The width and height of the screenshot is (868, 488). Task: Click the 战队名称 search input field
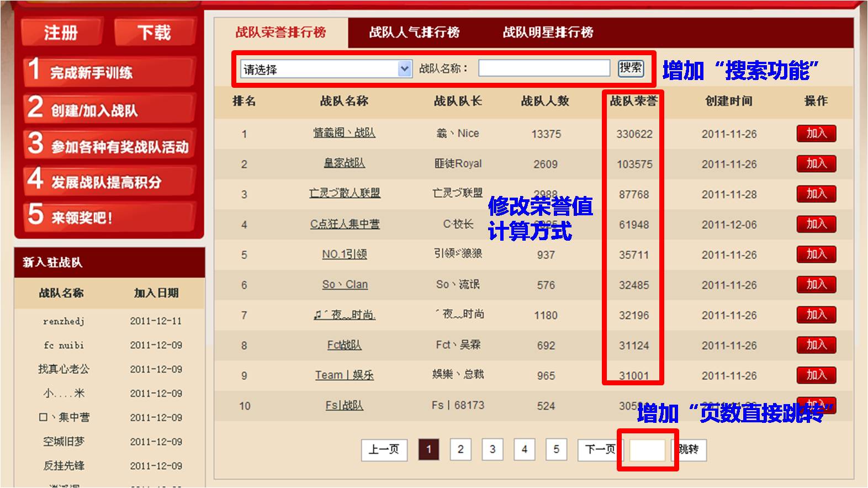pos(544,68)
